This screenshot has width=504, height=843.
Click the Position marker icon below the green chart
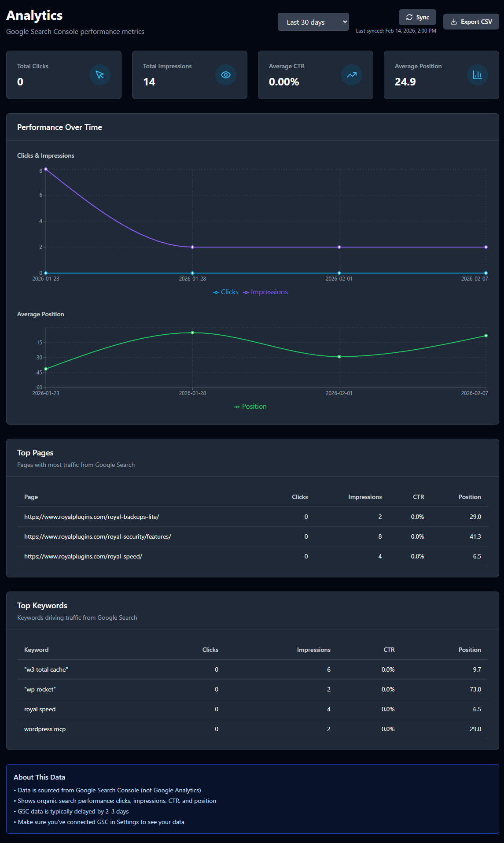(237, 406)
